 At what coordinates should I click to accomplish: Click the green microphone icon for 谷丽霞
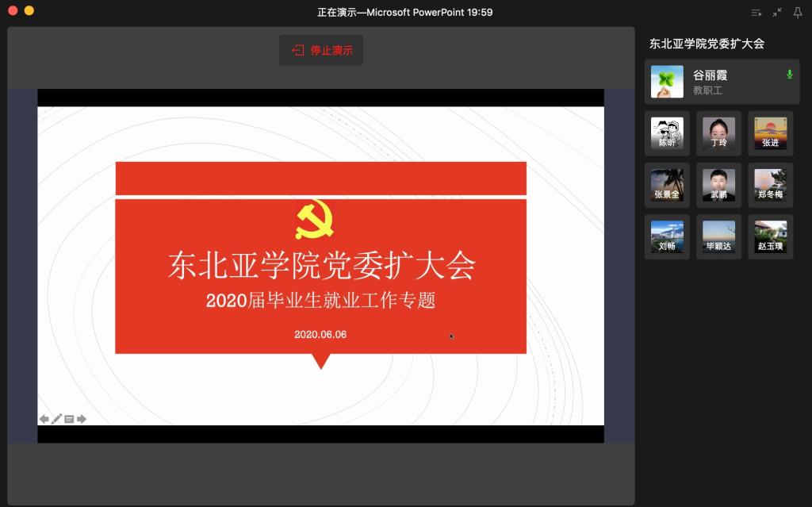[x=790, y=74]
